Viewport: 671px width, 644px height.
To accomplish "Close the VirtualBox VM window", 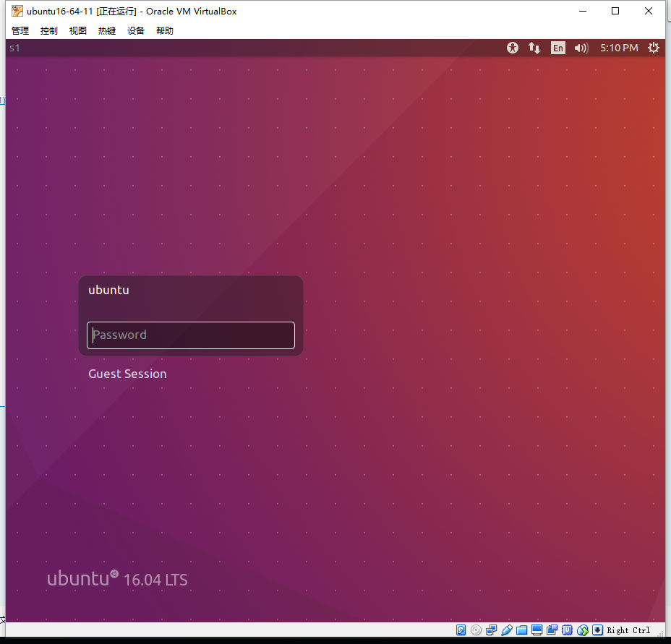I will point(649,11).
